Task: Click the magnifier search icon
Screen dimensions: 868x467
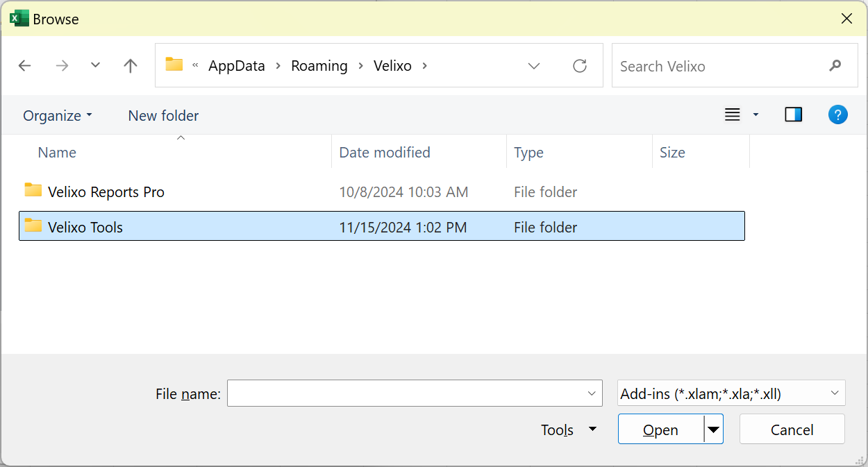Action: point(835,66)
